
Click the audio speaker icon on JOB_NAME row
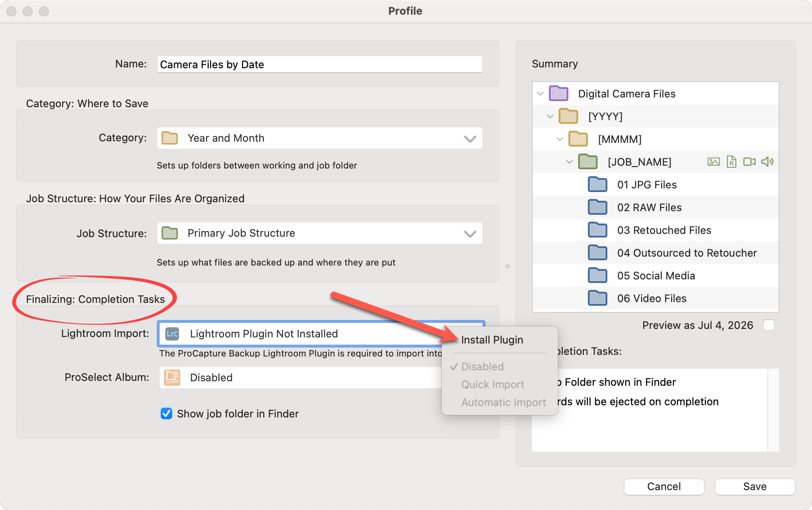pos(767,162)
